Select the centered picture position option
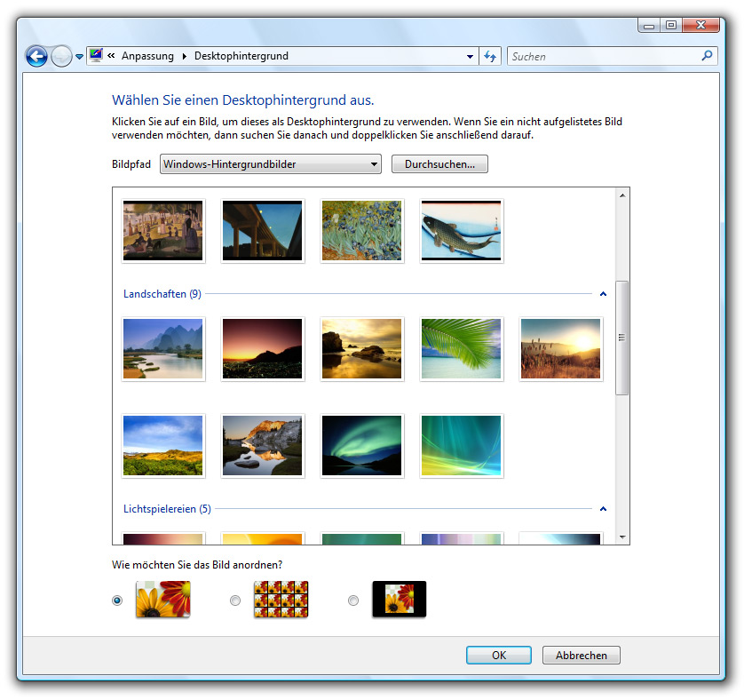The height and width of the screenshot is (700, 744). click(x=353, y=601)
